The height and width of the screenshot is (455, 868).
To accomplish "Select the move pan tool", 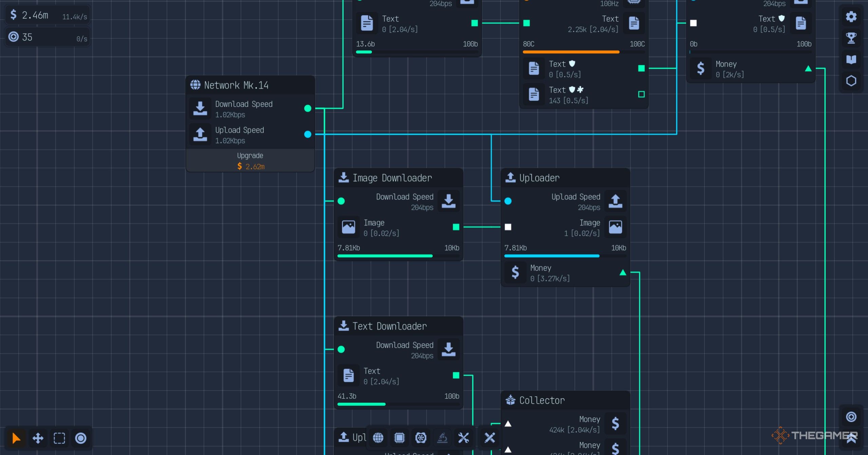I will [38, 438].
